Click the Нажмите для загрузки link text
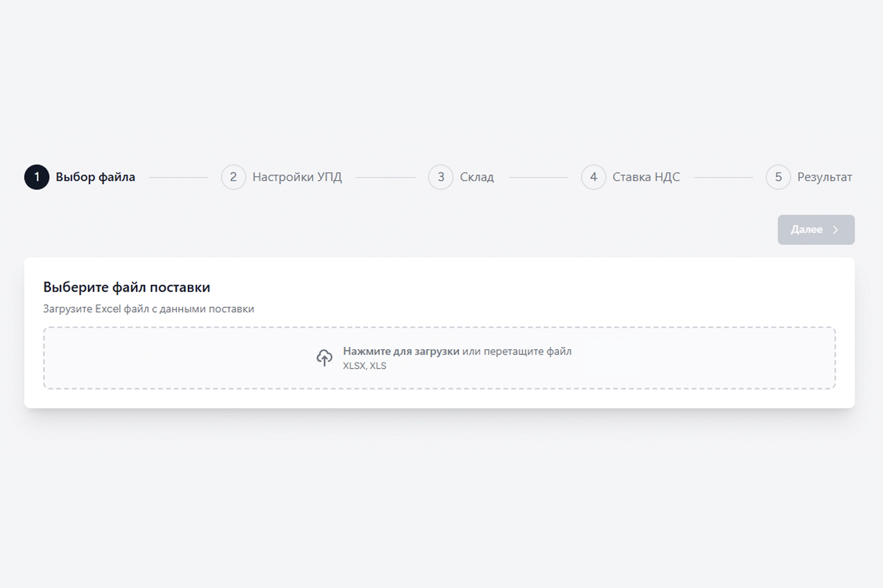Viewport: 883px width, 588px height. click(x=401, y=352)
